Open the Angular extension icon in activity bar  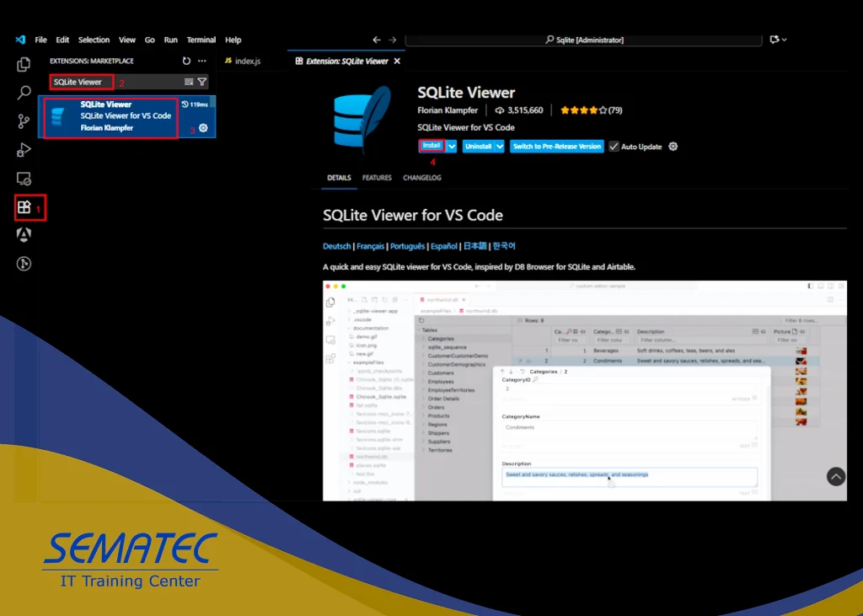point(24,235)
